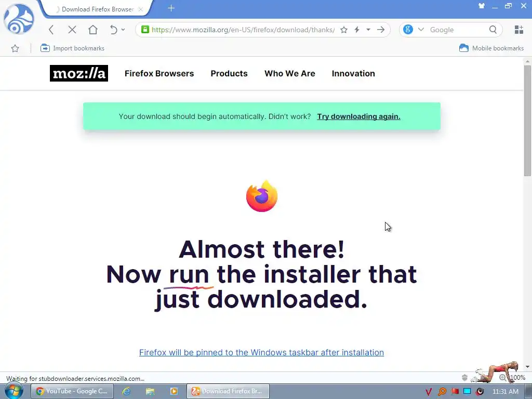The height and width of the screenshot is (399, 532).
Task: Click the scrollbar down arrow
Action: tap(527, 367)
